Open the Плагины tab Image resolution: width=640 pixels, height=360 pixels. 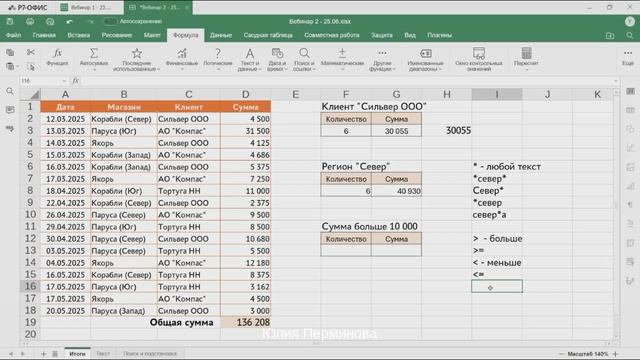click(x=440, y=36)
